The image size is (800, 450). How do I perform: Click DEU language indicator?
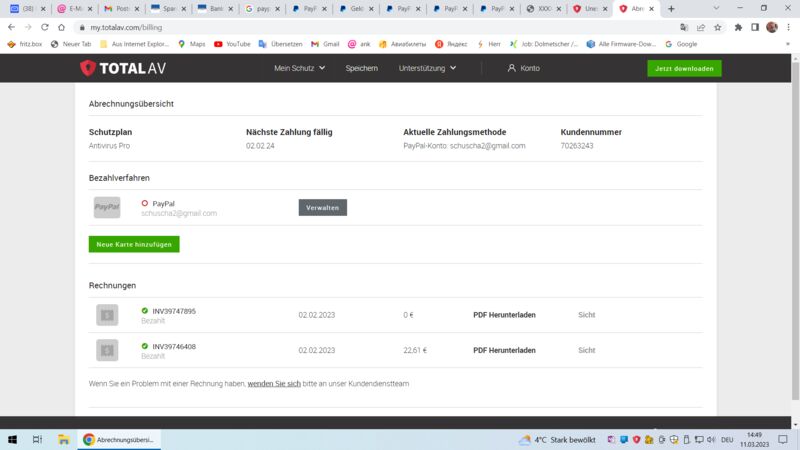pos(728,439)
